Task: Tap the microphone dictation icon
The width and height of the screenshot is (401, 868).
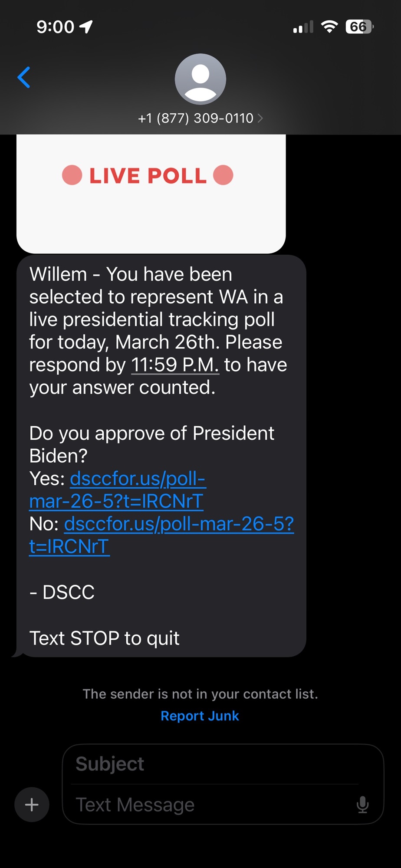Action: pos(362,805)
